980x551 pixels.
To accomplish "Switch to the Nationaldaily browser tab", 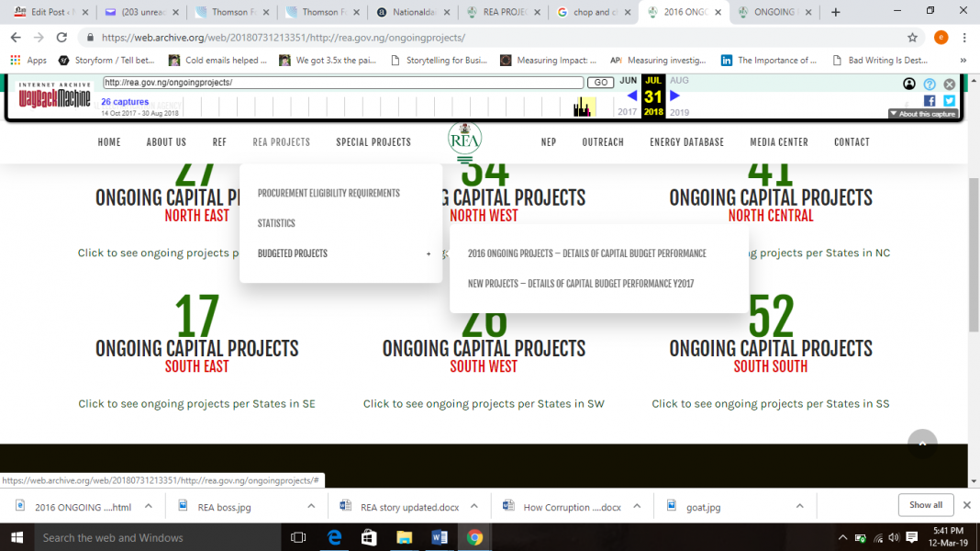I will 411,12.
